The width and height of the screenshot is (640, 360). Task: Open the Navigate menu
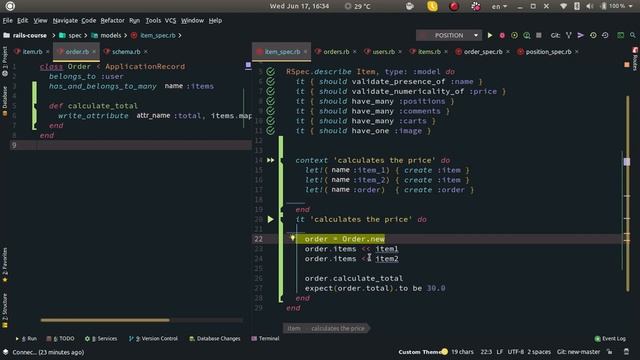click(65, 20)
